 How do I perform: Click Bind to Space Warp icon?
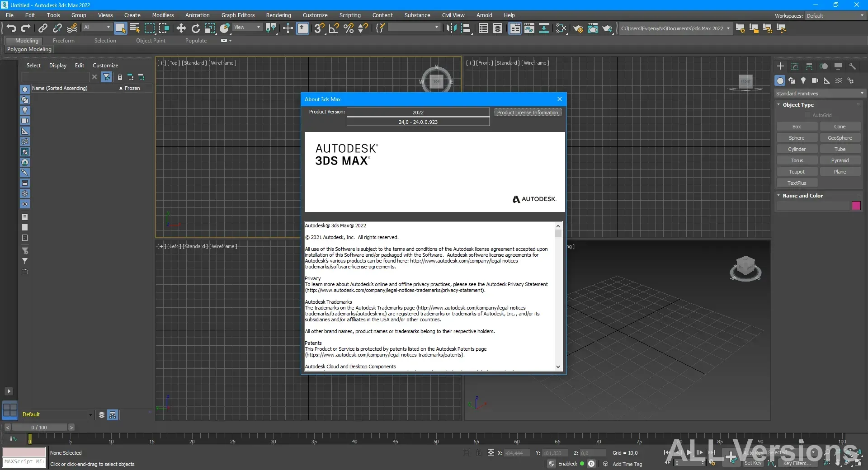(71, 28)
